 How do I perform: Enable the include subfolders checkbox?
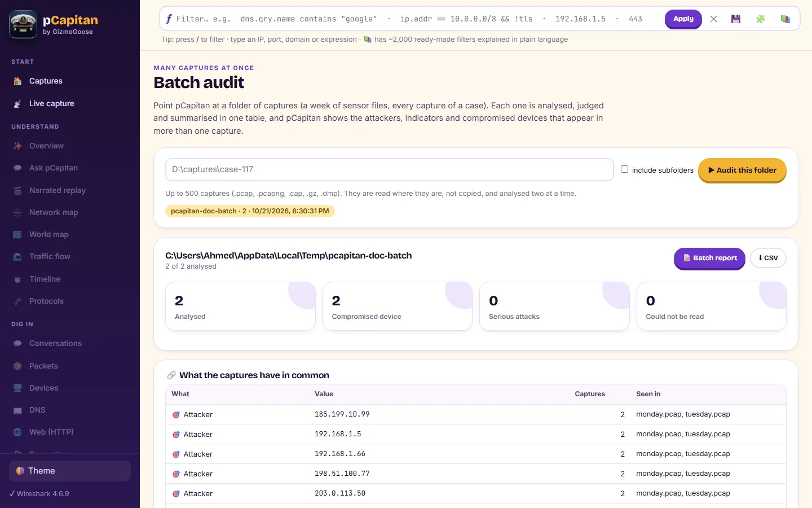click(624, 169)
